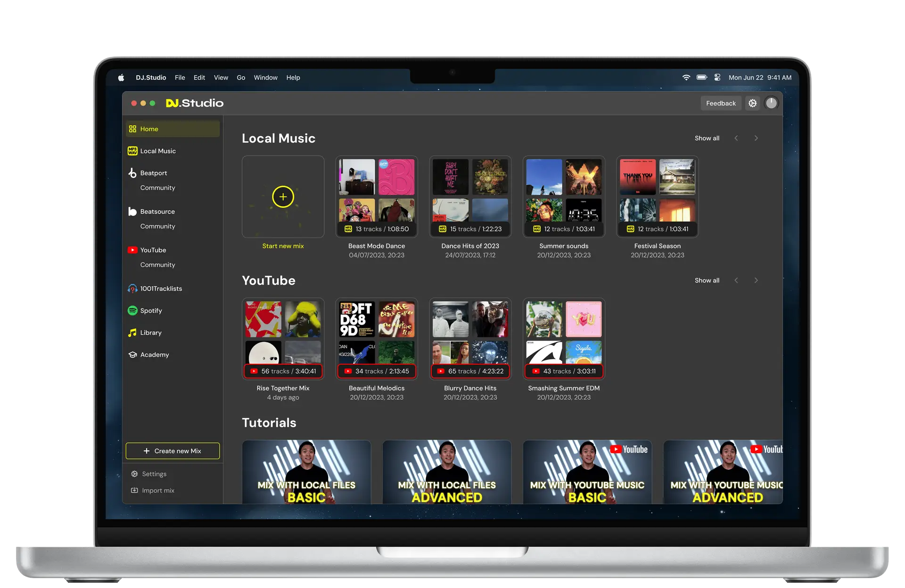Click Show all for Local Music

coord(707,138)
